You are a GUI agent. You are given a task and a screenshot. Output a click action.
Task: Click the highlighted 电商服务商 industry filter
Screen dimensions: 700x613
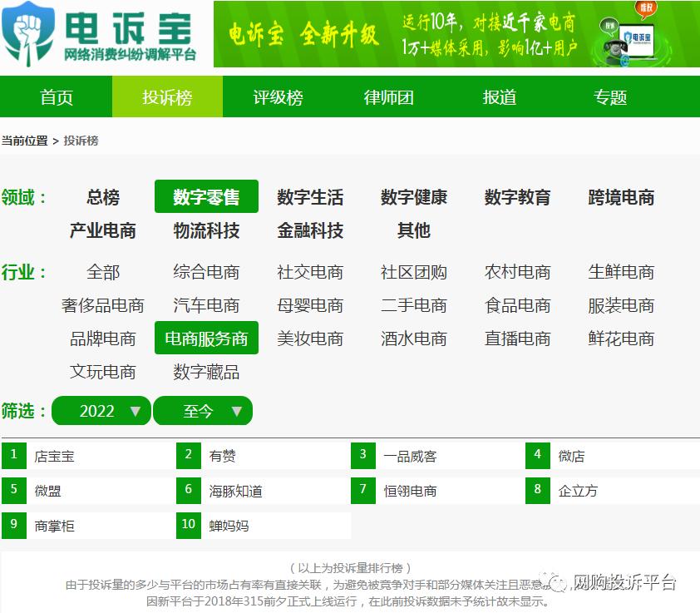pos(206,338)
